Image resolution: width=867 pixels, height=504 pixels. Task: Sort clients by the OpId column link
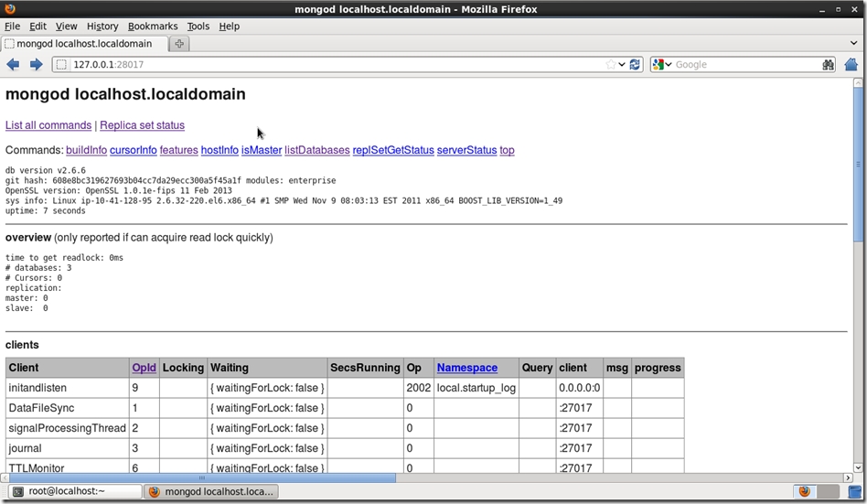pos(144,368)
